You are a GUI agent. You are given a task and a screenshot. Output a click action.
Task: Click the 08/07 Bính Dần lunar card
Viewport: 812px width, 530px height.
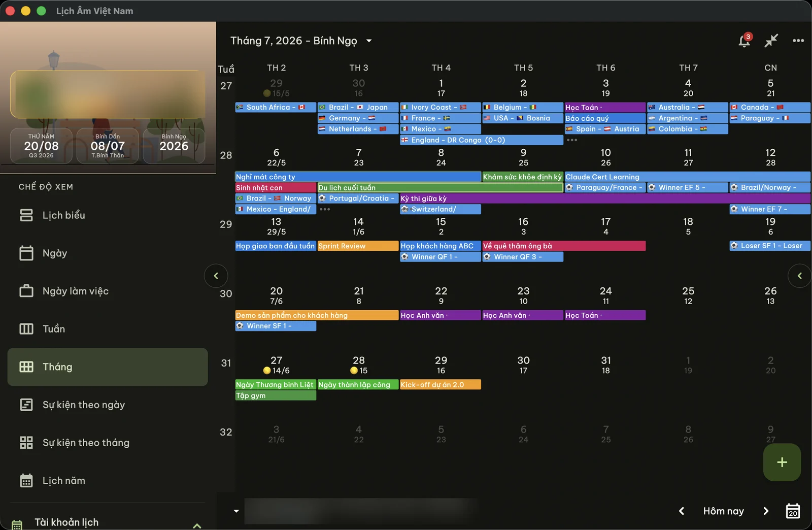108,146
